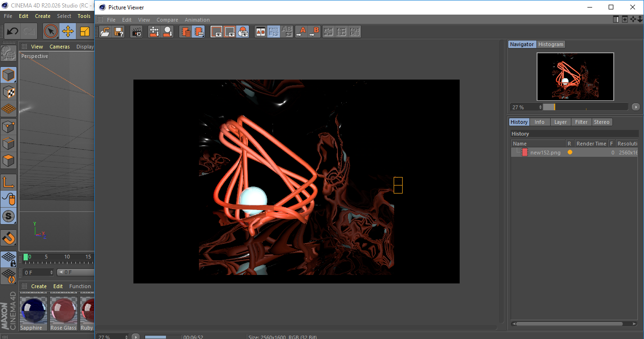This screenshot has width=644, height=339.
Task: Toggle the highlighted AB difference view icon
Action: tap(273, 32)
